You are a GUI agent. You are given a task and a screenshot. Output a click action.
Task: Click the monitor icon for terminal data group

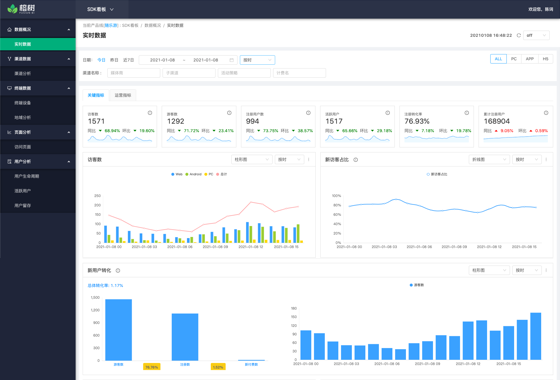pyautogui.click(x=9, y=88)
